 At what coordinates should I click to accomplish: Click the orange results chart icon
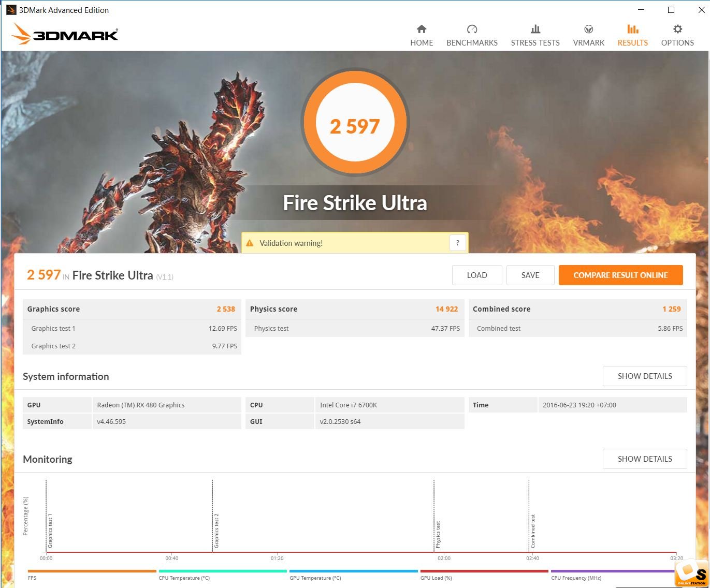click(633, 29)
